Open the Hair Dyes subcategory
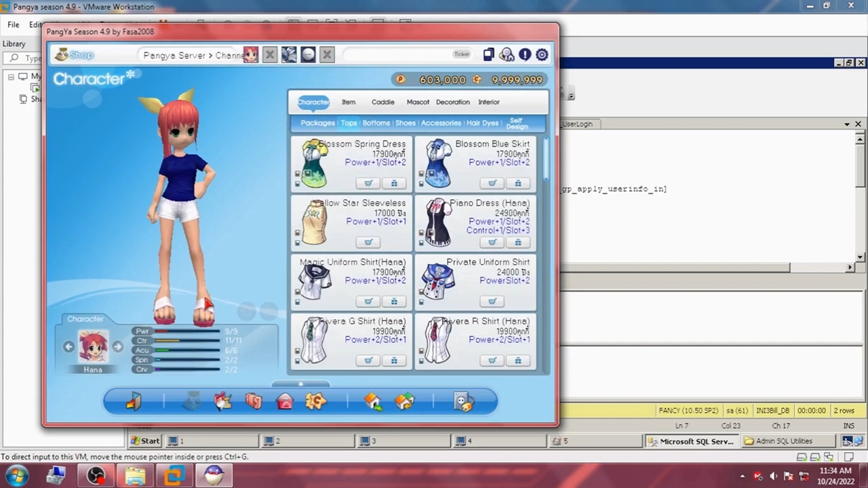Image resolution: width=868 pixels, height=488 pixels. (482, 123)
